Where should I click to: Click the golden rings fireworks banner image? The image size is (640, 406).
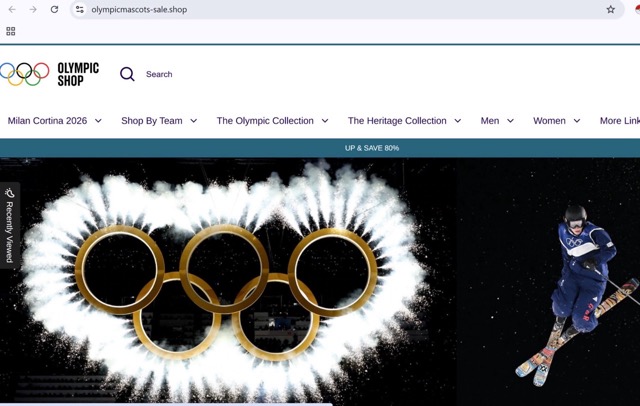(229, 282)
